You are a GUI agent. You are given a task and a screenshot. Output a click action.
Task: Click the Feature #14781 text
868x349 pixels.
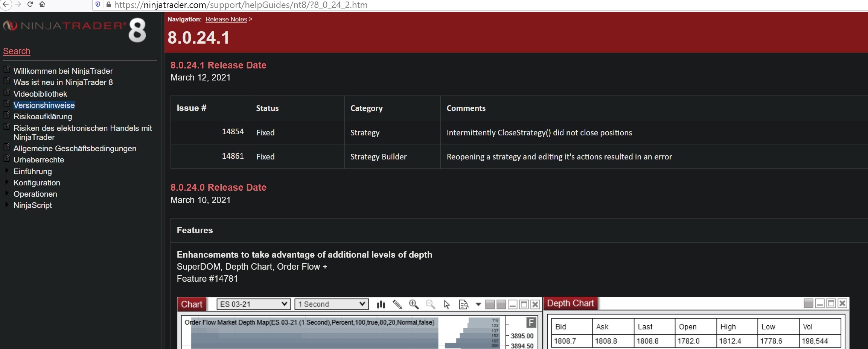coord(207,279)
